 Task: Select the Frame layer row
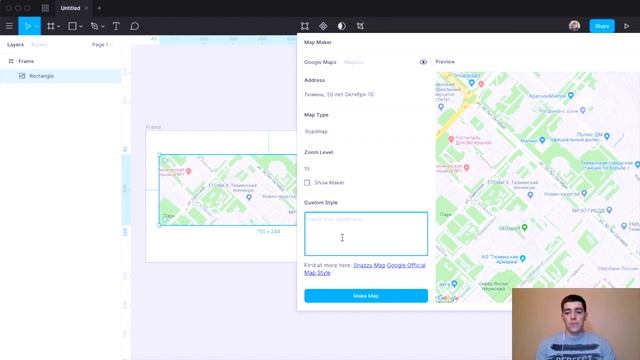pos(60,61)
